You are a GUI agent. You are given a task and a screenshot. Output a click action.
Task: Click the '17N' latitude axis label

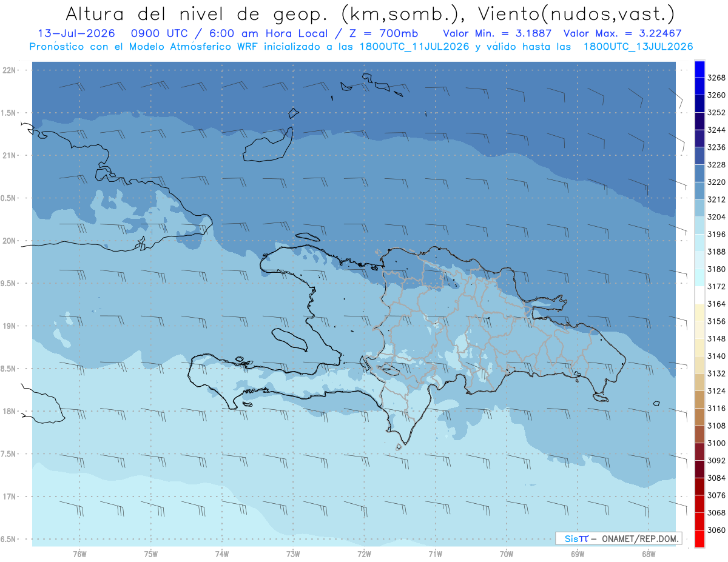9,497
